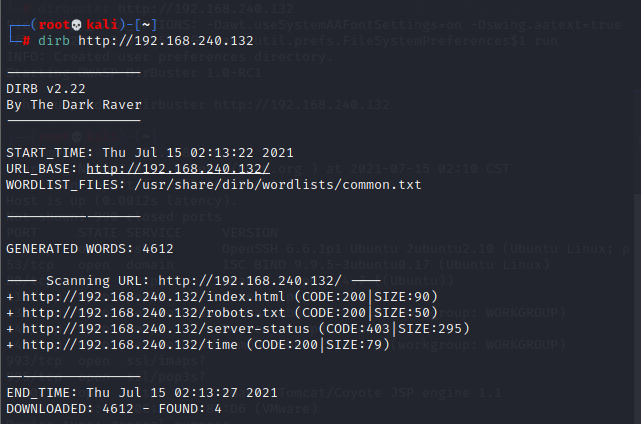Open the /time result URL
Viewport: 641px width, 424px height.
[130, 344]
